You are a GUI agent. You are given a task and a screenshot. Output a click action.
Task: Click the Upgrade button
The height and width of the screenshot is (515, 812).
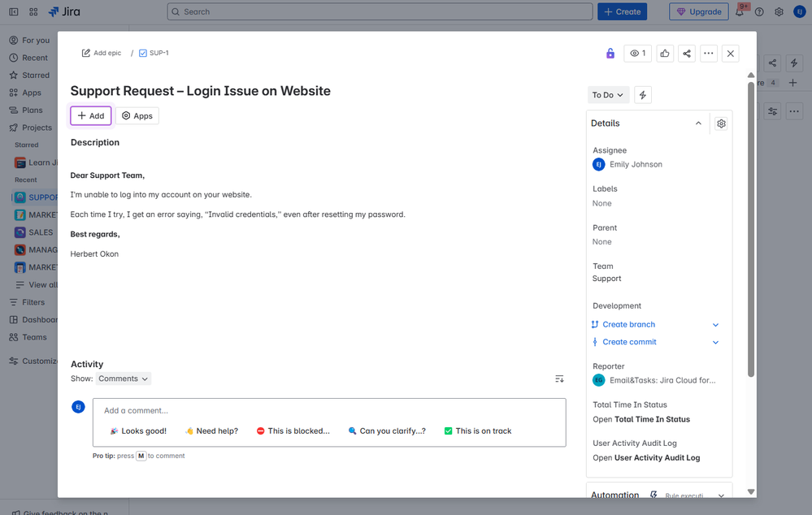coord(698,11)
